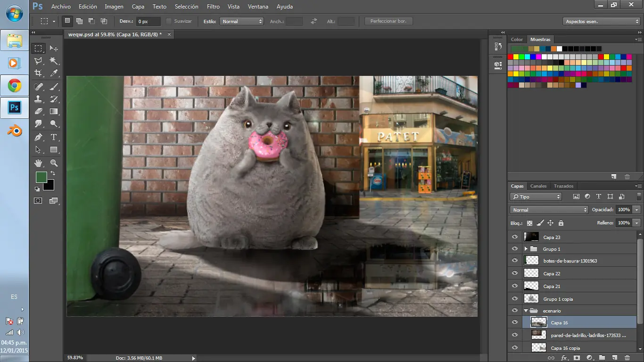
Task: Open the Relleno slider dropdown
Action: coord(637,222)
